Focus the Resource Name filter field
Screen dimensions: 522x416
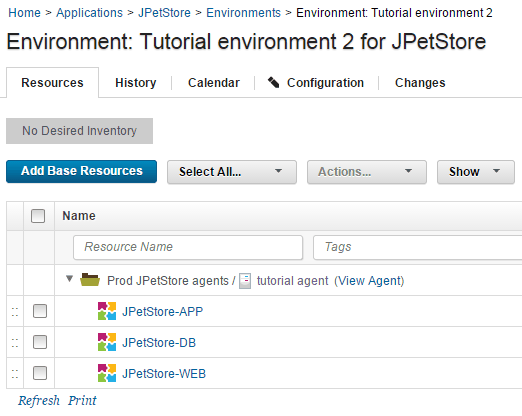point(188,247)
